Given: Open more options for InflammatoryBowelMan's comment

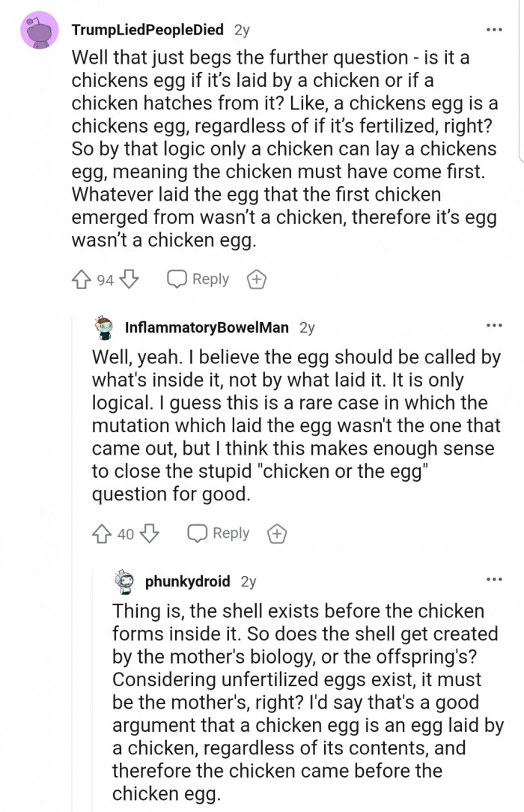Looking at the screenshot, I should [493, 327].
